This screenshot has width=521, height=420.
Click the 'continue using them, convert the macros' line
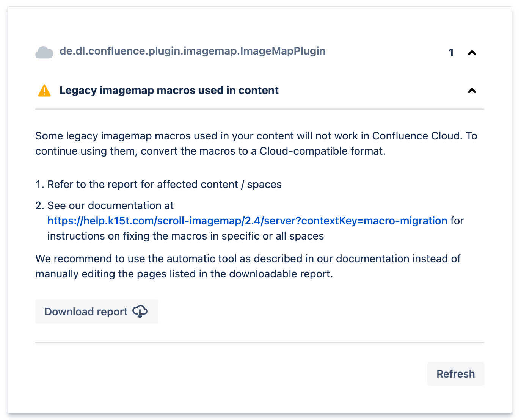[x=210, y=151]
